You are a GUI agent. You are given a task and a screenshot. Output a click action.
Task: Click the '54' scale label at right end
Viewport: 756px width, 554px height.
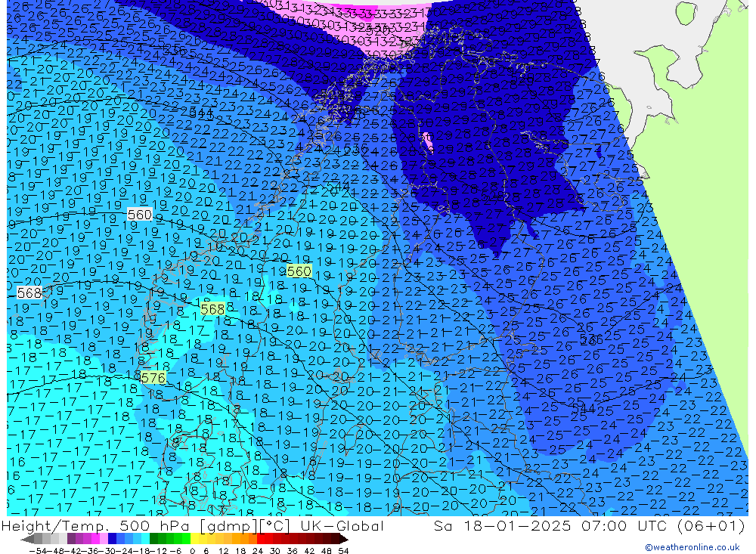coord(343,551)
